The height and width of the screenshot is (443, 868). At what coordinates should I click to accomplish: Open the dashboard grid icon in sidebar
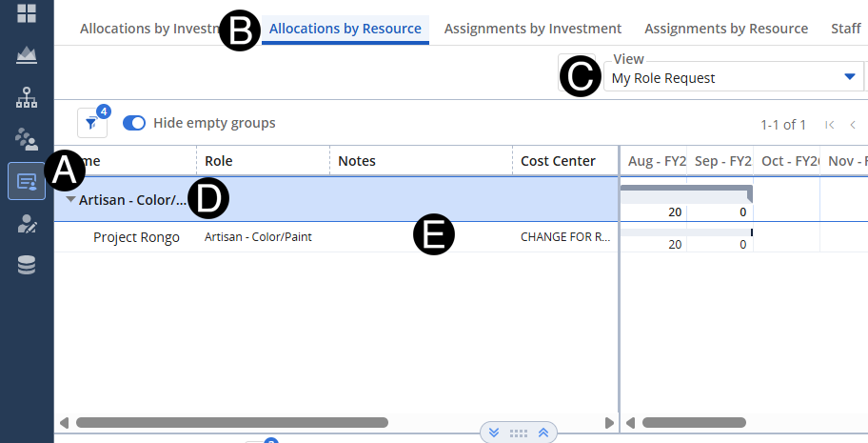[x=27, y=13]
